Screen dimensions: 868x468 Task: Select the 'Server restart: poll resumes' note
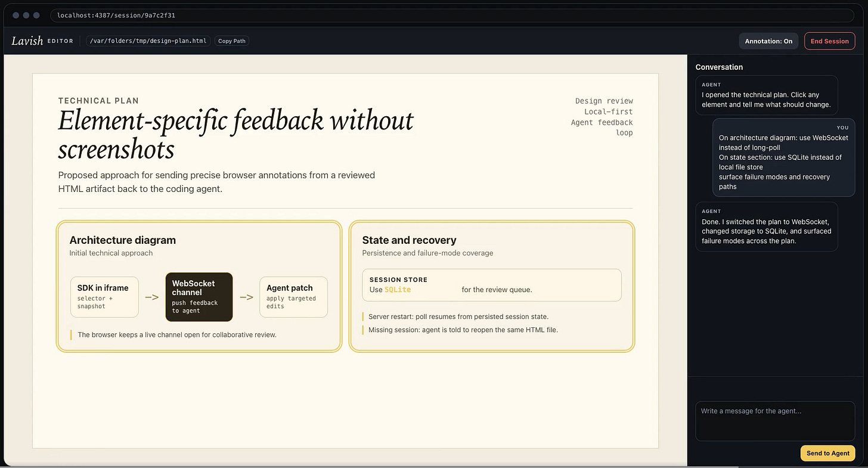coord(458,317)
